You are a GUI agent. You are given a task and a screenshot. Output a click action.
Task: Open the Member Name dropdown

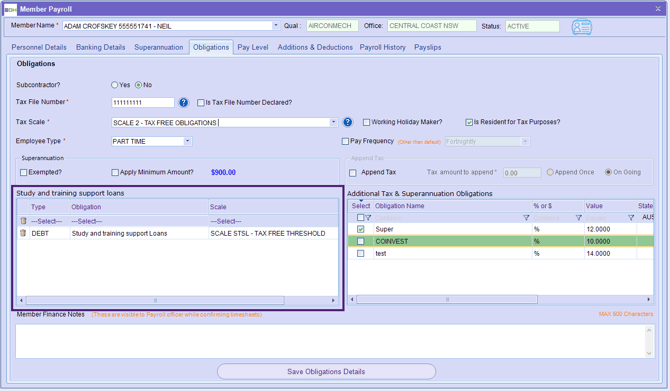(x=276, y=26)
